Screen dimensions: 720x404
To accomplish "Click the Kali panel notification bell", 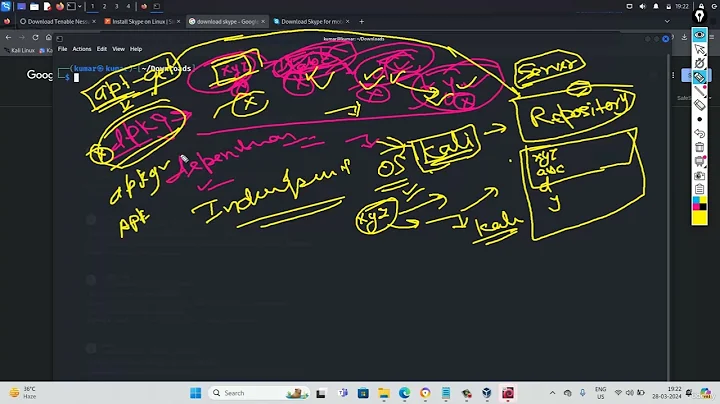I will pos(656,6).
